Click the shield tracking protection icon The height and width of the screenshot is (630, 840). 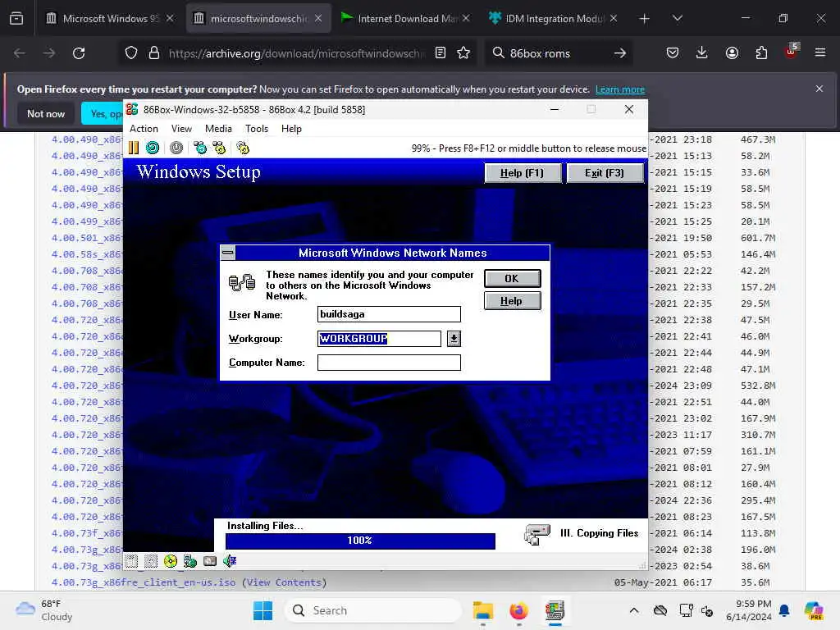coord(131,53)
